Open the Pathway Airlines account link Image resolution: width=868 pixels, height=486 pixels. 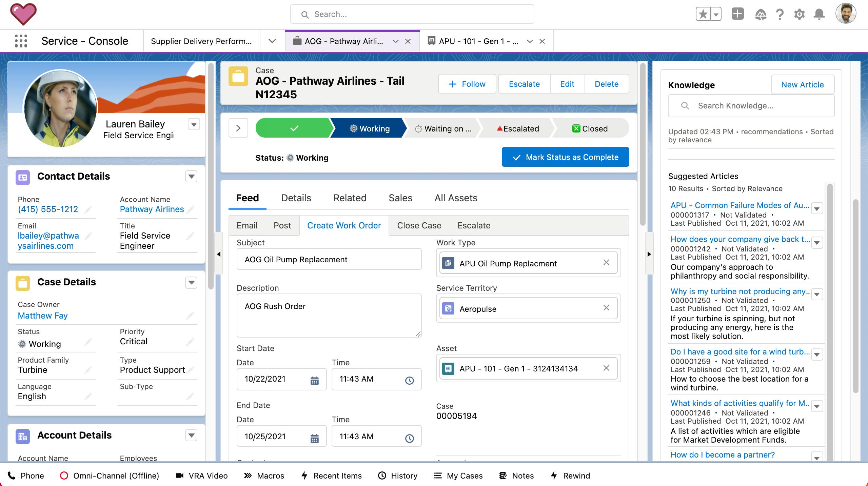point(152,209)
